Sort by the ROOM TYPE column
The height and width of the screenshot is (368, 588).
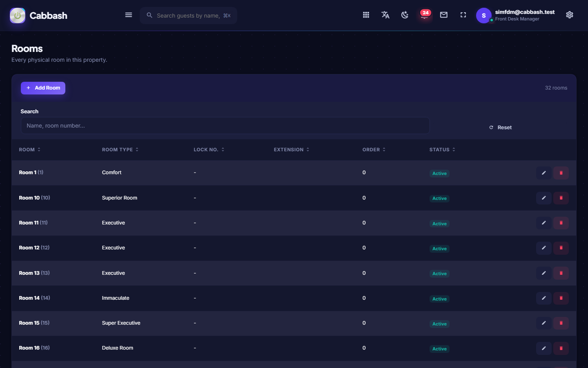pos(120,150)
